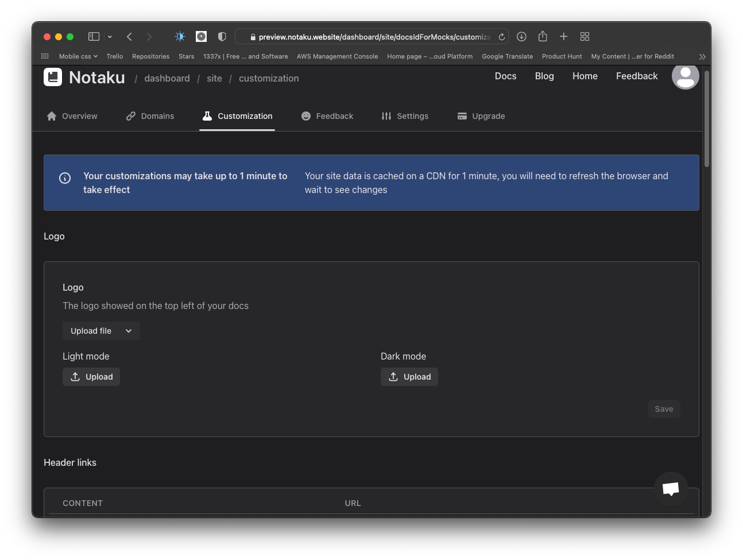Open a new tab with plus icon

564,37
